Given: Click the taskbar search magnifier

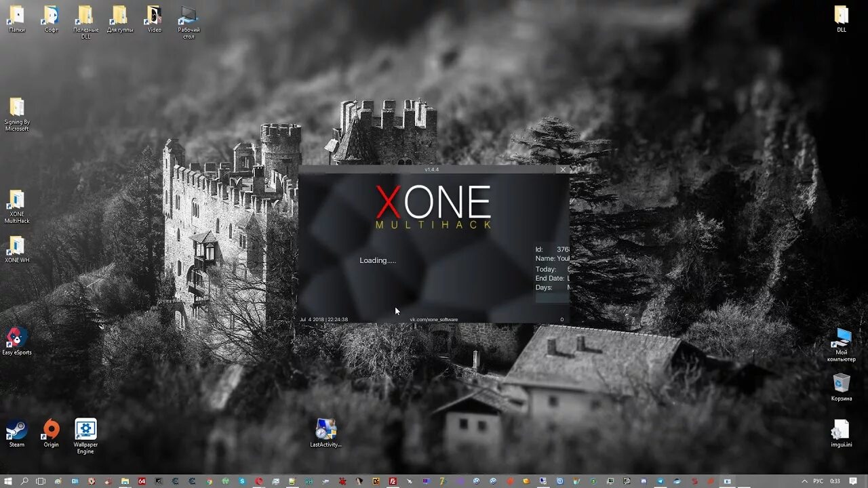Looking at the screenshot, I should [x=24, y=481].
